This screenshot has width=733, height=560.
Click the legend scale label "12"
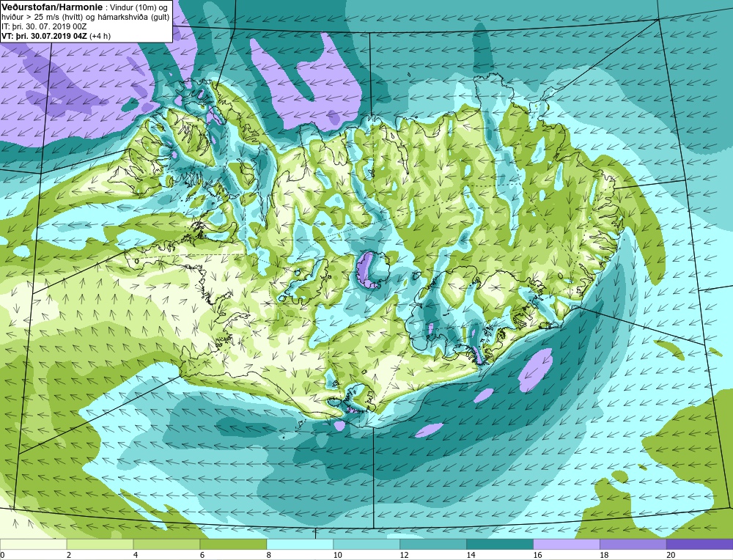[405, 555]
